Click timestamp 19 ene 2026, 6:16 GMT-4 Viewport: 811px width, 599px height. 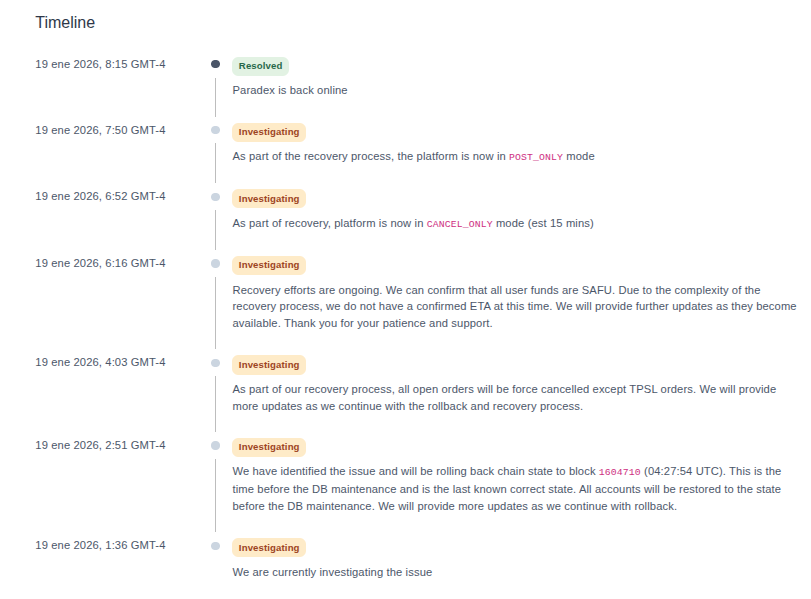[x=100, y=263]
